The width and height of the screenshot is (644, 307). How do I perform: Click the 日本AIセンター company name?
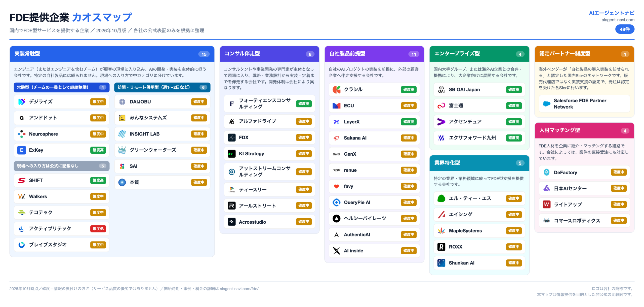point(570,188)
